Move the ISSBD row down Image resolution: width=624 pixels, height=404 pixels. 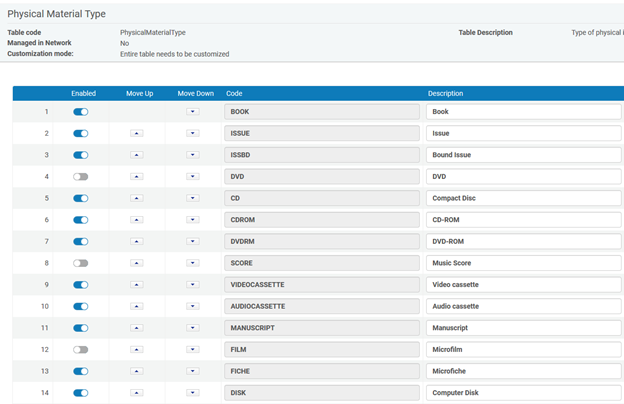193,155
